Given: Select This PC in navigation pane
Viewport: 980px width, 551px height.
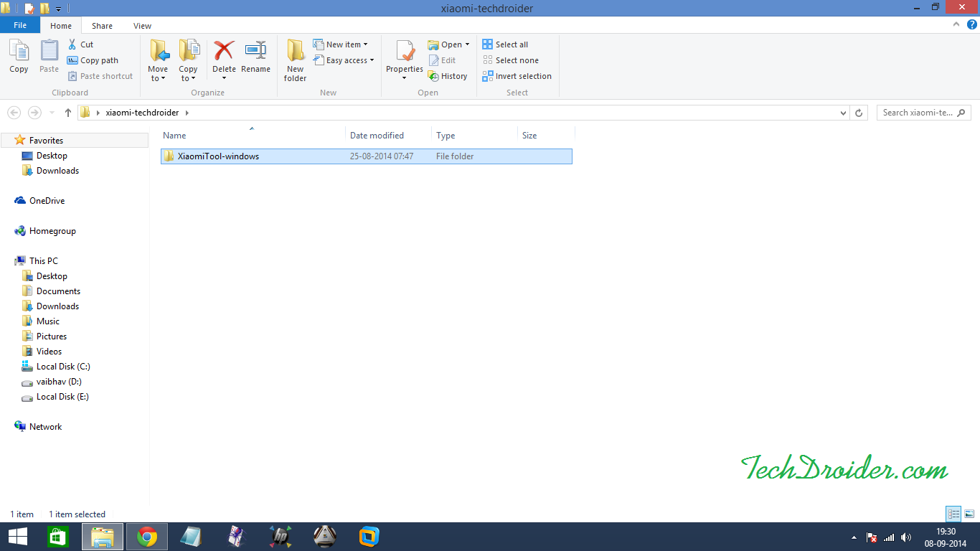Looking at the screenshot, I should pyautogui.click(x=43, y=261).
